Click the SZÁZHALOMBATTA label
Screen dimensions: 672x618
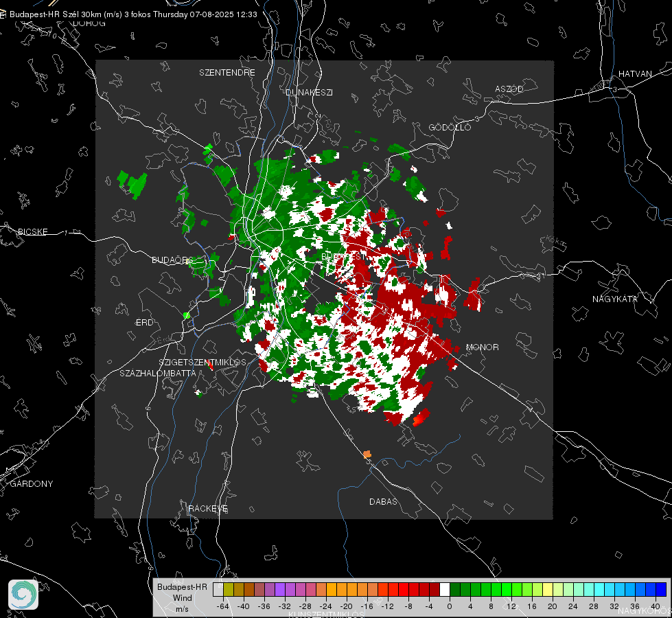pyautogui.click(x=158, y=373)
